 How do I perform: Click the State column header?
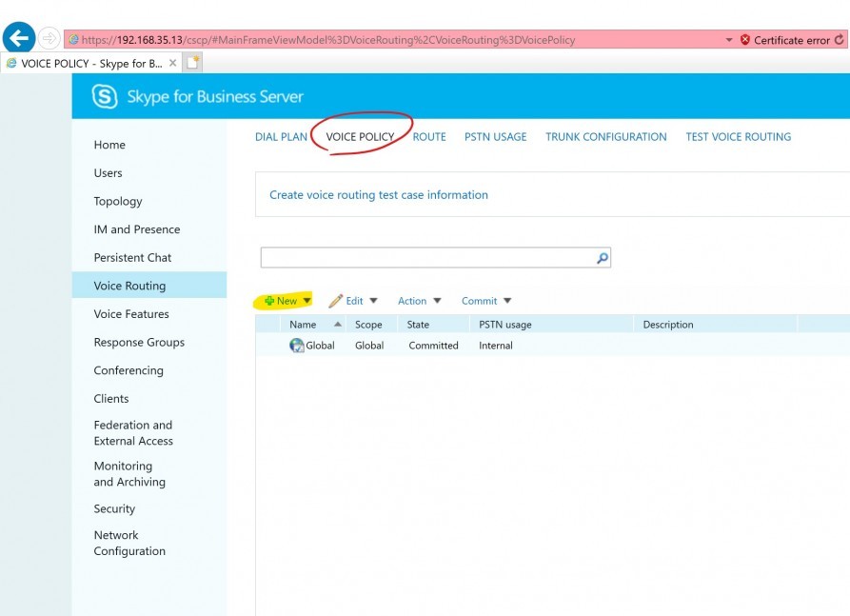pos(418,325)
